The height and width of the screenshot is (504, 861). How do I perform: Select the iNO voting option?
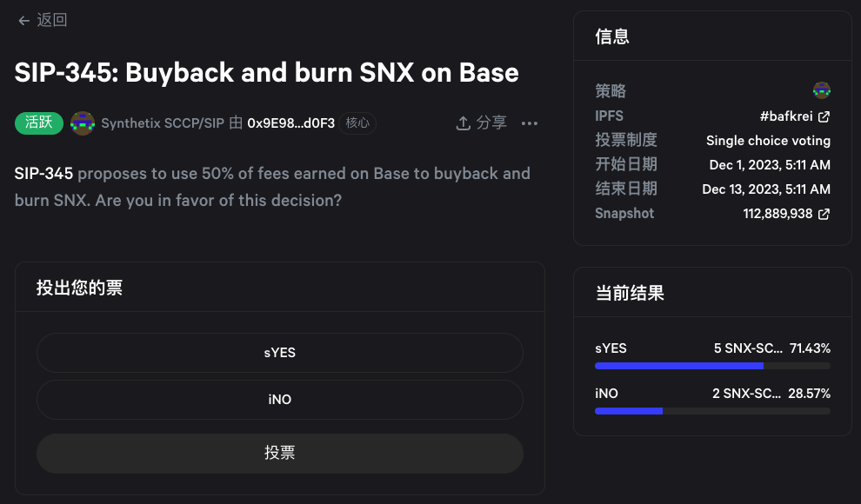click(x=279, y=400)
